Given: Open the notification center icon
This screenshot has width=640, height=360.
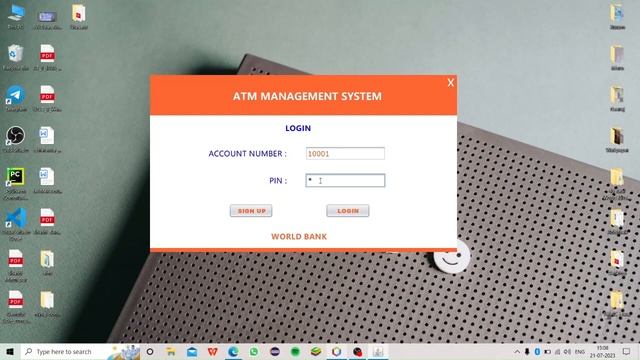Looking at the screenshot, I should click(x=627, y=351).
